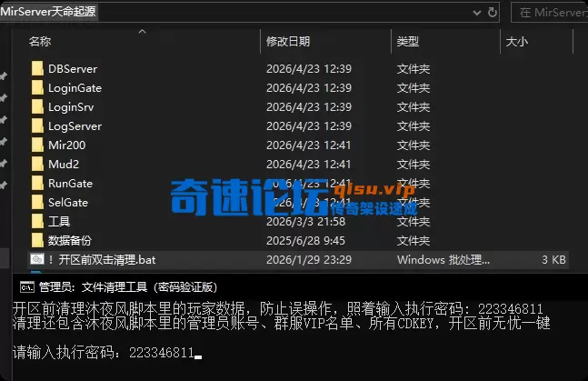Click the 2025/6/28 9:45 date cell
The image size is (588, 381).
pyautogui.click(x=305, y=241)
